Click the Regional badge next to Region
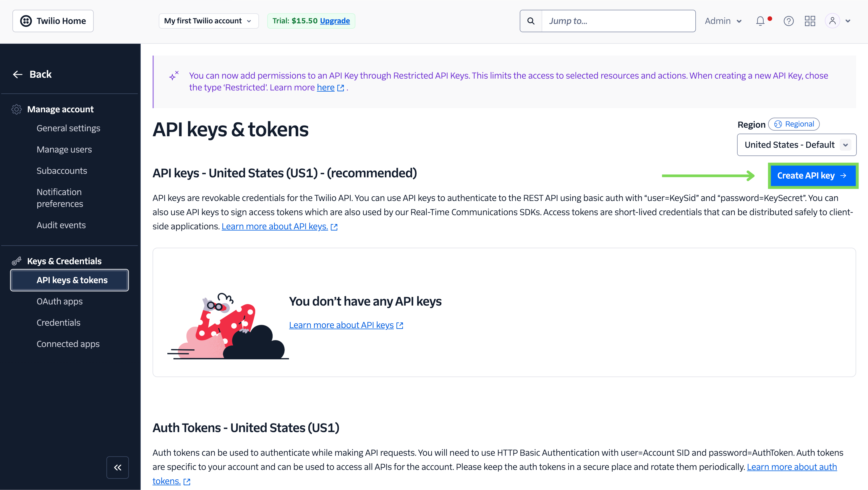The height and width of the screenshot is (490, 868). [x=794, y=124]
